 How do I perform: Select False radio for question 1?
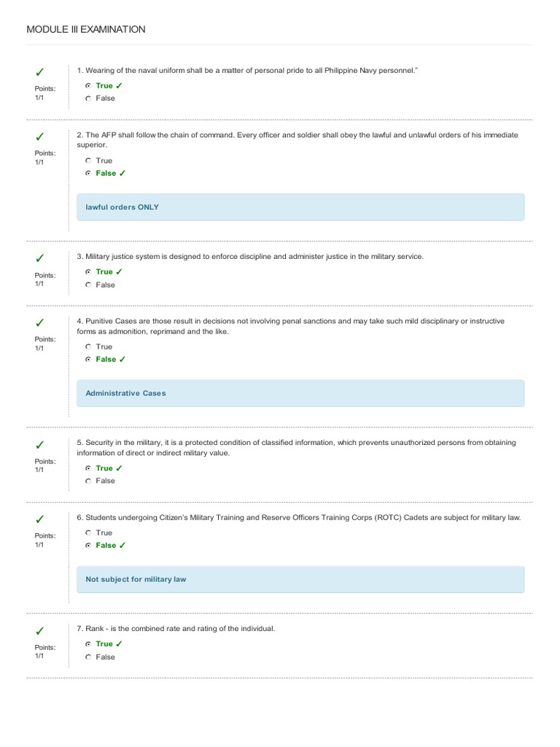point(88,98)
